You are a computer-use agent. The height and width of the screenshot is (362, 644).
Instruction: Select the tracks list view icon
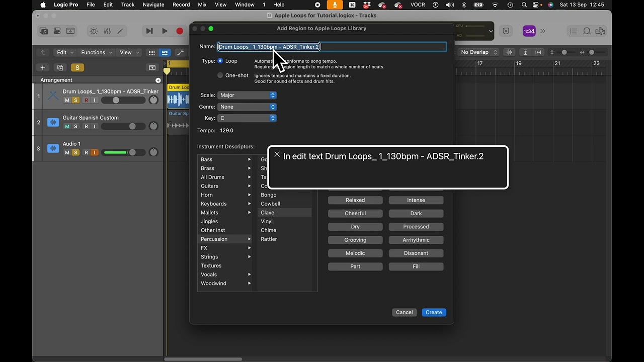[x=165, y=52]
